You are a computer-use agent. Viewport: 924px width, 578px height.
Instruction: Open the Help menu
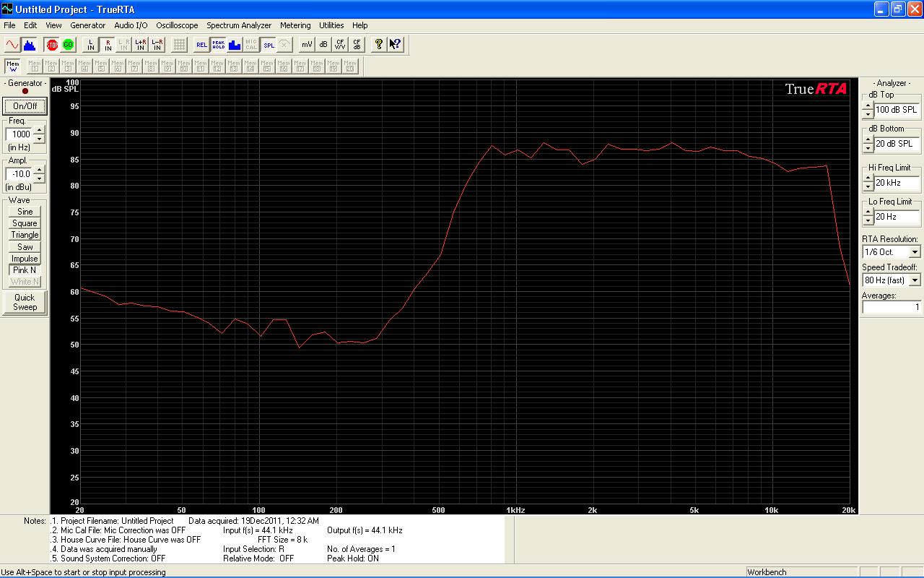pos(359,25)
